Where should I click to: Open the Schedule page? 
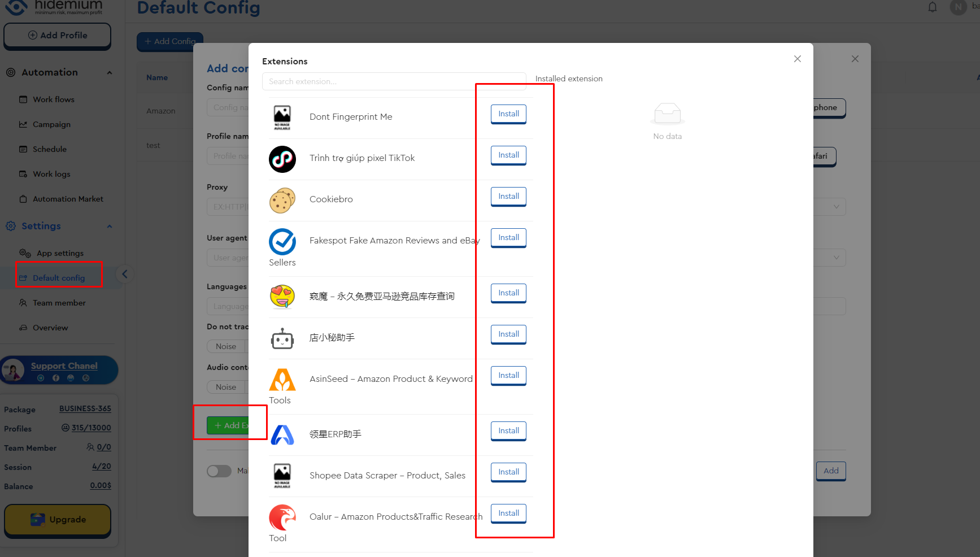[50, 149]
